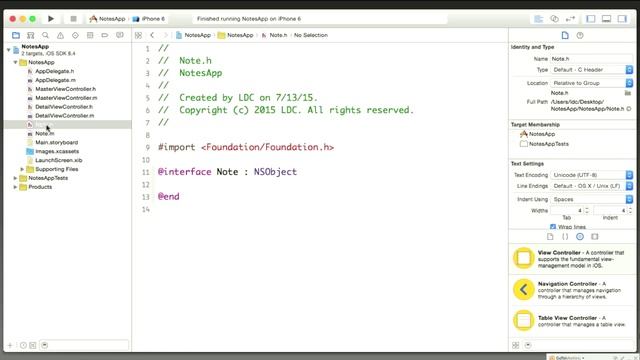The height and width of the screenshot is (360, 640).
Task: Open Main.storyboard file
Action: tap(56, 142)
